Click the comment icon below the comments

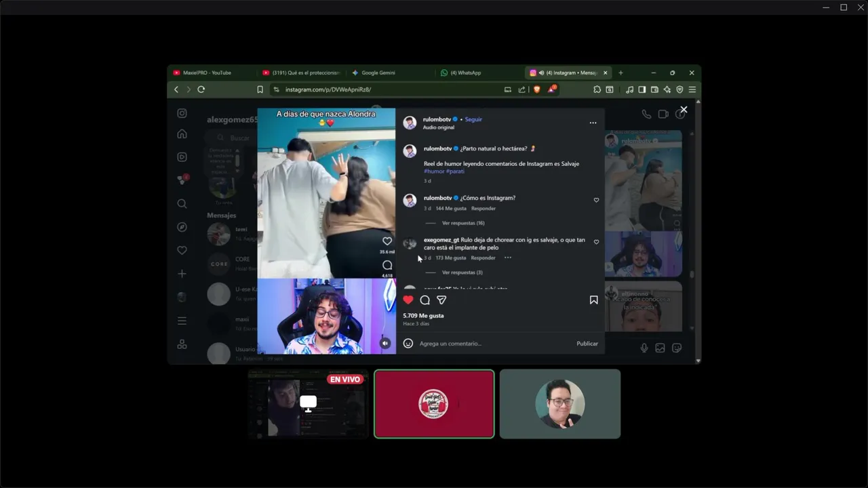coord(425,300)
